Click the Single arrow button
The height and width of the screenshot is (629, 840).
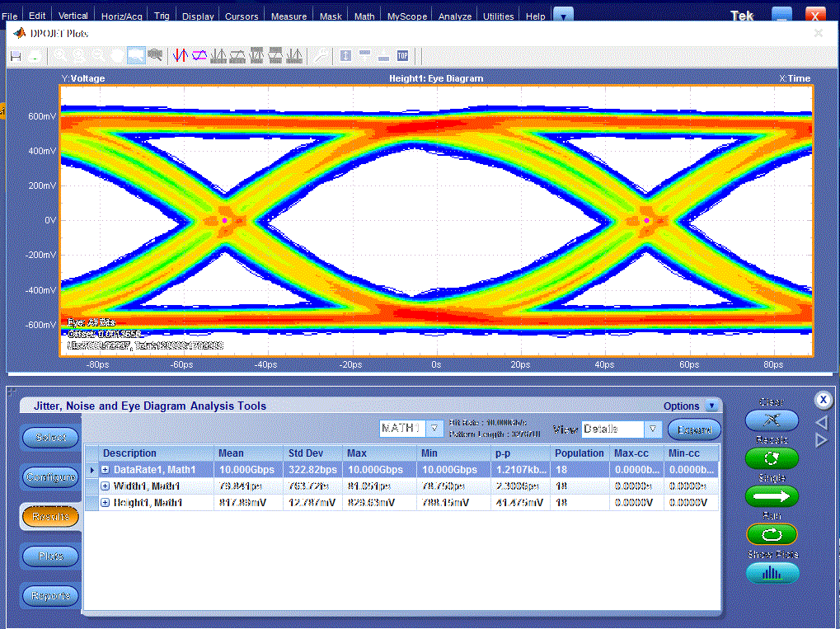pos(772,496)
